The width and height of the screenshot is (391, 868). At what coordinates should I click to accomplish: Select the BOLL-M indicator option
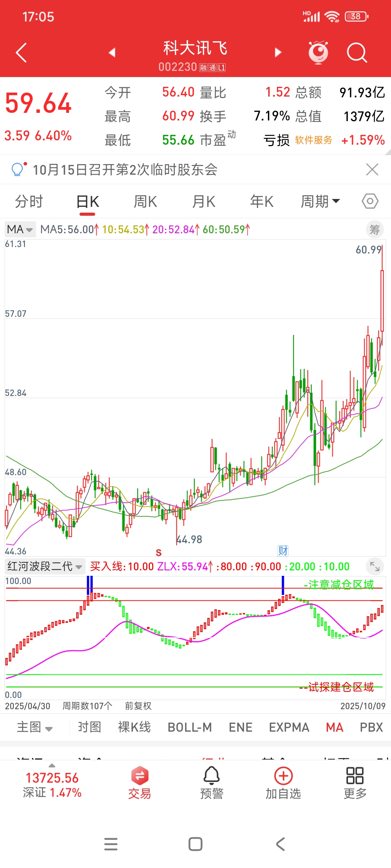click(x=190, y=727)
